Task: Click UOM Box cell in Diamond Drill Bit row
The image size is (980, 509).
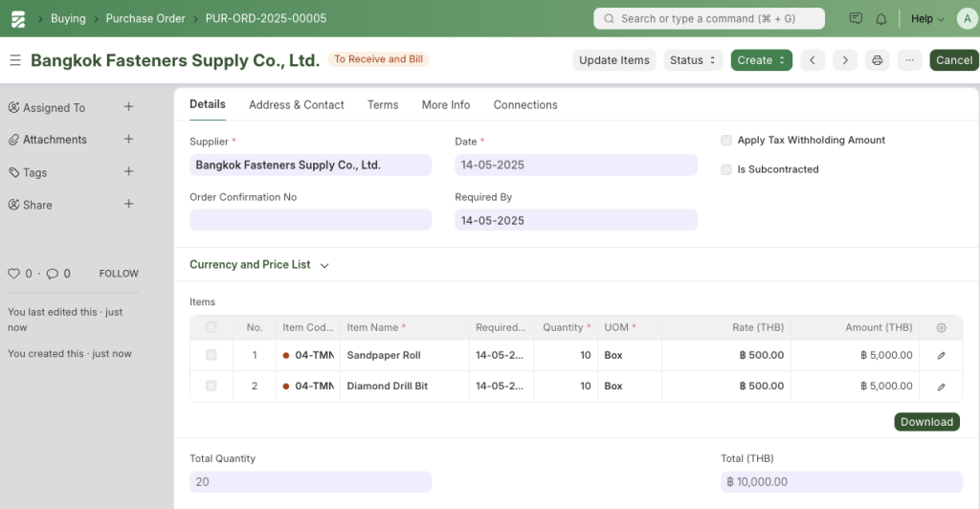Action: (x=630, y=386)
